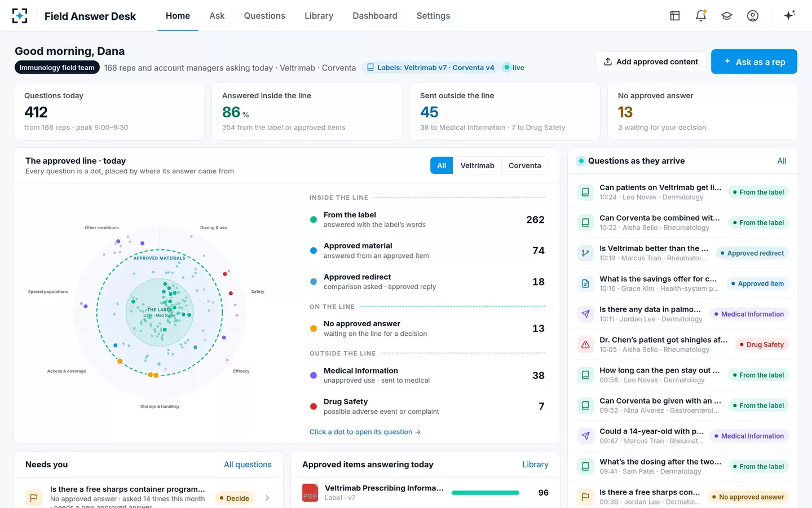Viewport: 812px width, 508px height.
Task: Launch the sparkle assistant icon
Action: click(x=789, y=15)
